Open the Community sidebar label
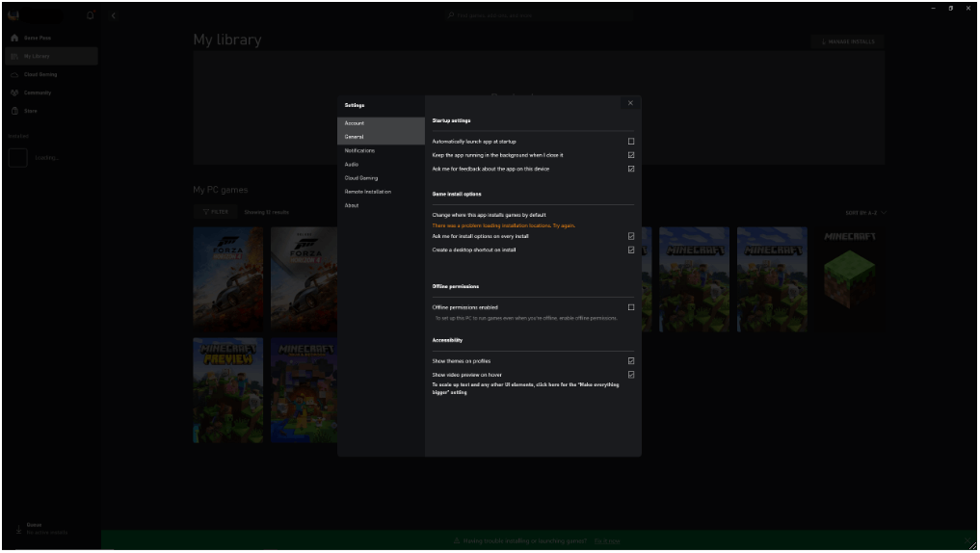Screen dimensions: 980x553 38,92
